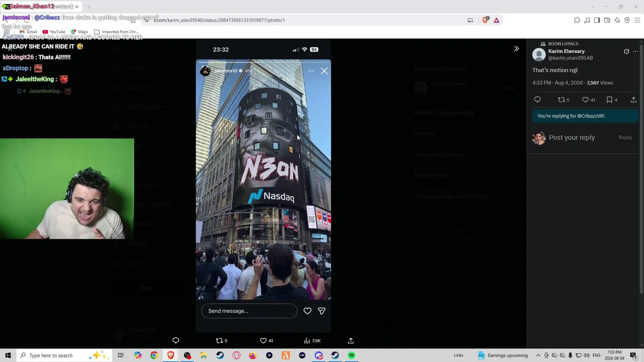Image resolution: width=644 pixels, height=362 pixels.
Task: Open the Brave VPN shield icon
Action: click(x=627, y=20)
